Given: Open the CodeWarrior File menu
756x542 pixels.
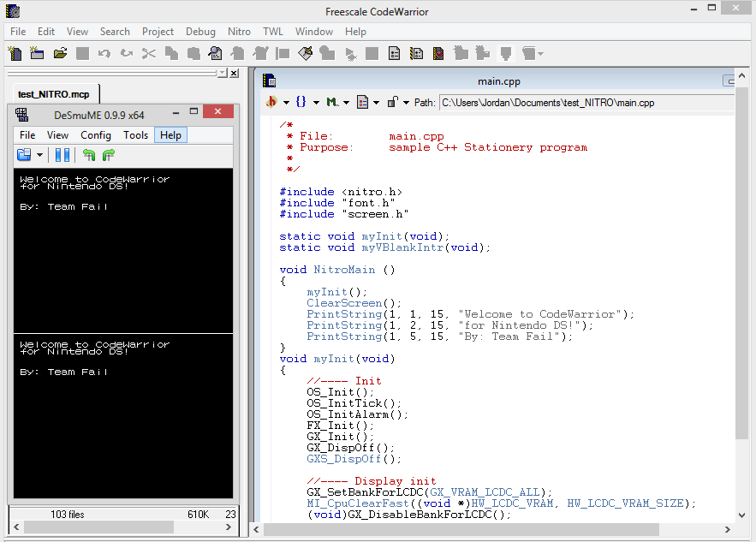Looking at the screenshot, I should [x=18, y=32].
